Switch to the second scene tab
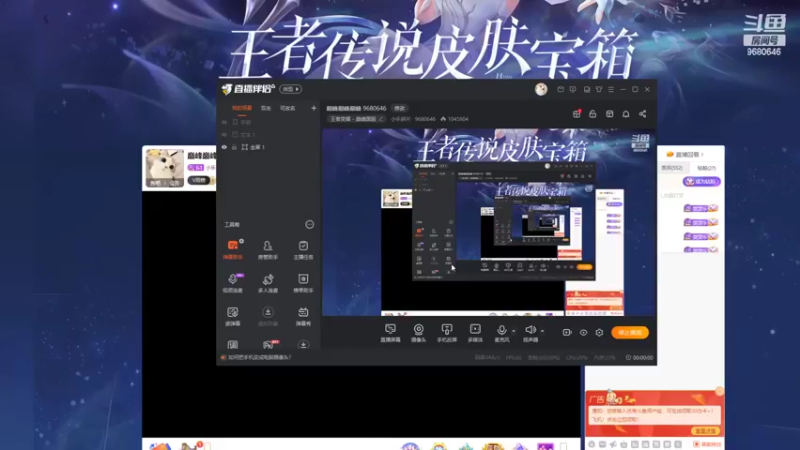 pos(266,108)
